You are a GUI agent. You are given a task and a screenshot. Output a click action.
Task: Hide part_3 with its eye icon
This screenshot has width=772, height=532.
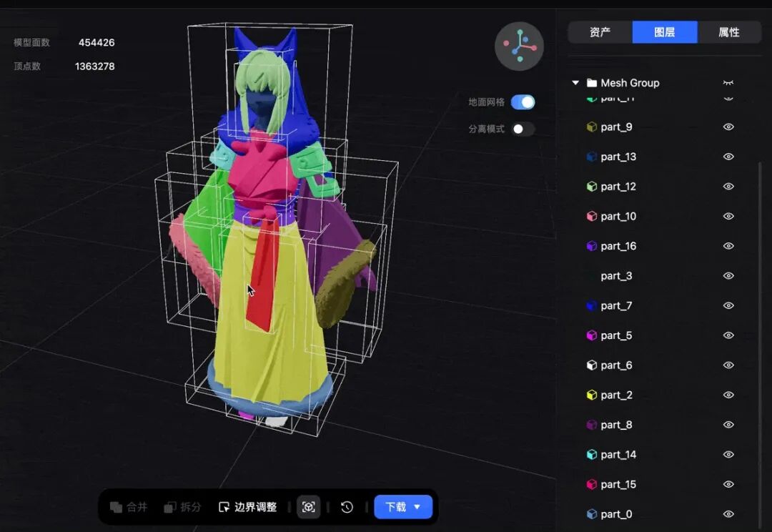728,276
